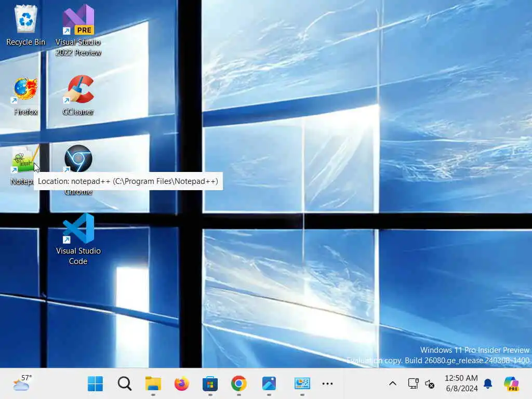Open the weather widget showing 57°

coord(22,383)
